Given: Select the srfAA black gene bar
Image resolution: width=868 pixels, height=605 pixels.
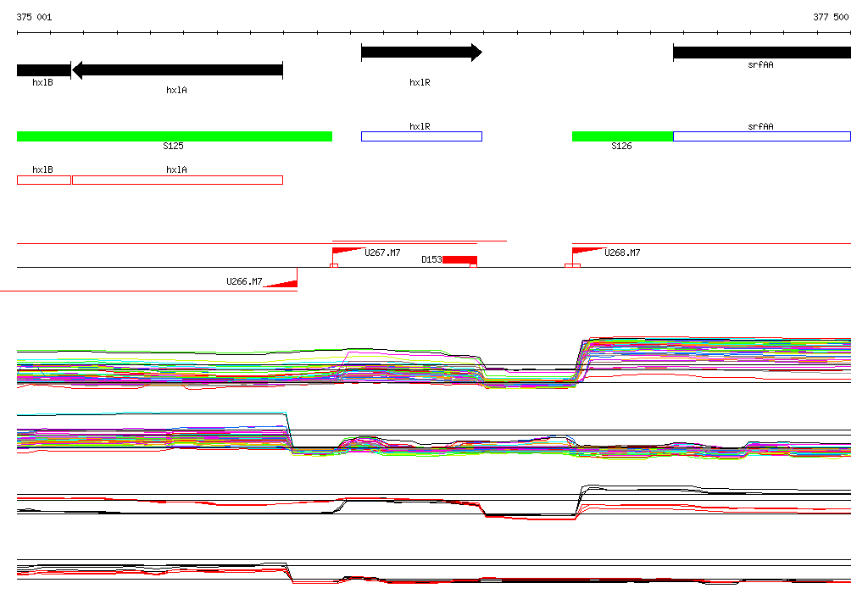Looking at the screenshot, I should pos(762,53).
